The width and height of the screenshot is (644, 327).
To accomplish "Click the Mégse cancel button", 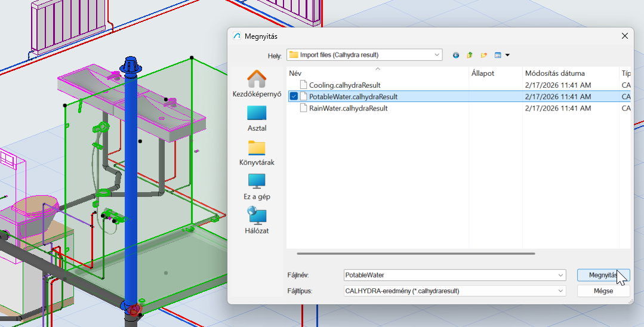I will coord(603,291).
